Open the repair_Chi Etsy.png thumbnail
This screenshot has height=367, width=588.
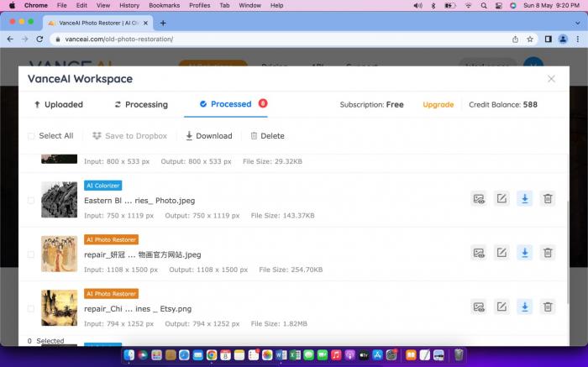[x=60, y=307]
